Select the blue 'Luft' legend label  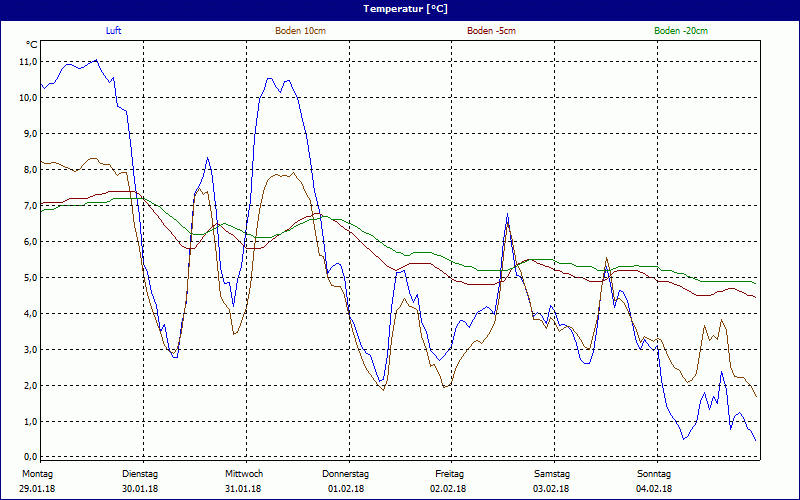tap(113, 31)
